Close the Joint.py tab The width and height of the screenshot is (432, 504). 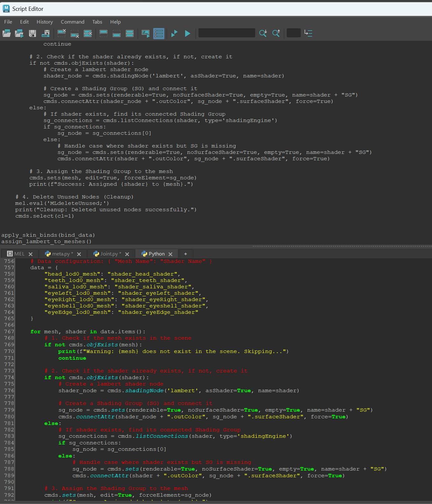(x=127, y=254)
